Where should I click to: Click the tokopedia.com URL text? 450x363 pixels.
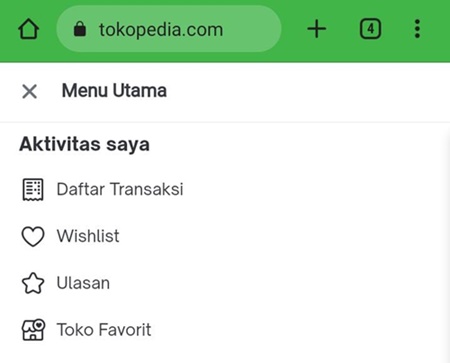click(161, 30)
